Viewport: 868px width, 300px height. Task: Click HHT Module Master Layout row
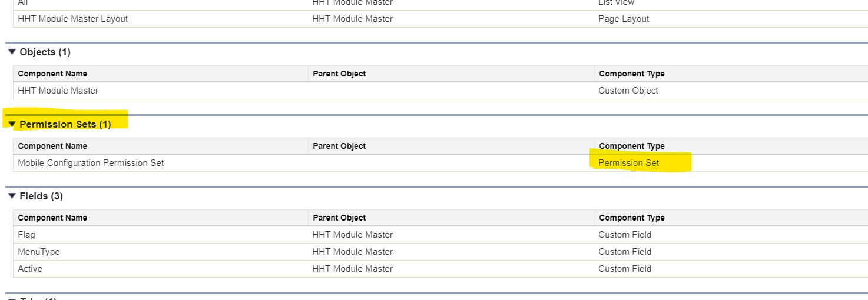tap(73, 19)
